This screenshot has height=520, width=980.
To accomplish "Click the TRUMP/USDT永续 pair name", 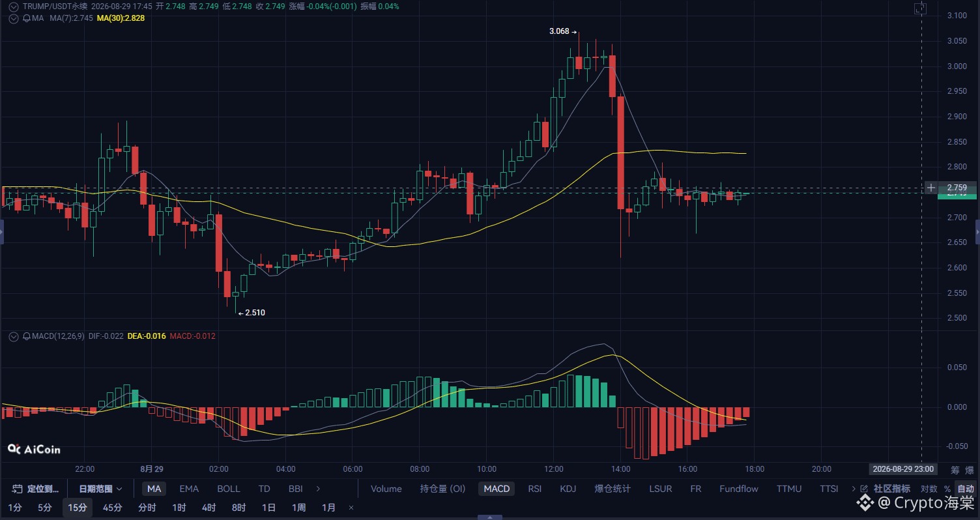I will (55, 6).
